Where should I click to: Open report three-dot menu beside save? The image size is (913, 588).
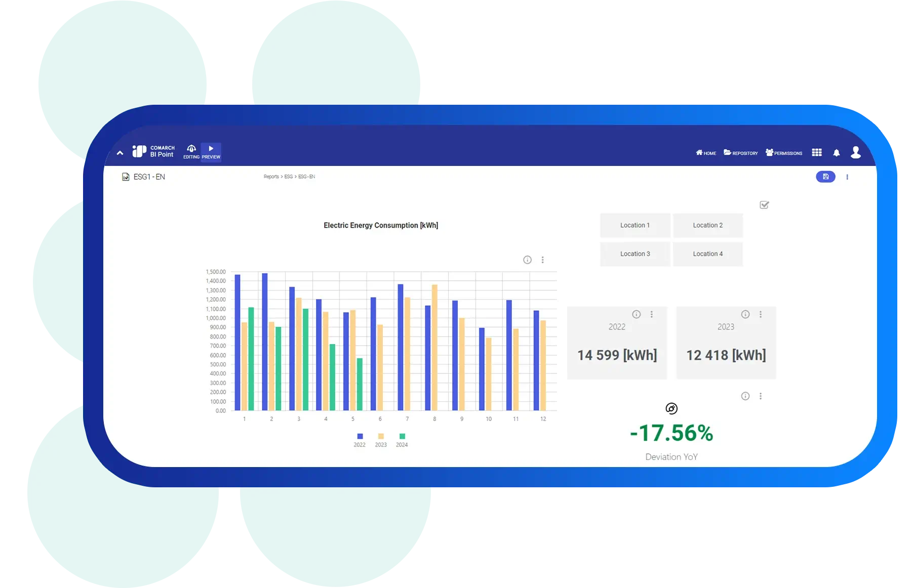tap(847, 177)
